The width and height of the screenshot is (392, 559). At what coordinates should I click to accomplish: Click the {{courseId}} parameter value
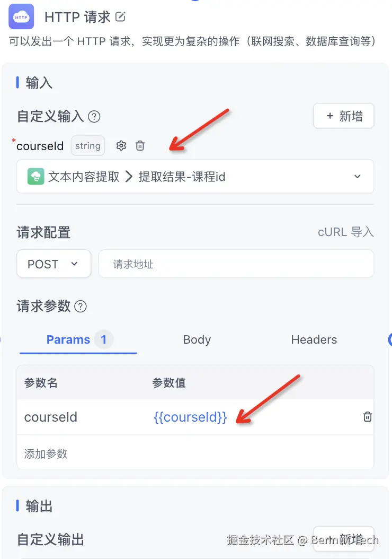(190, 417)
